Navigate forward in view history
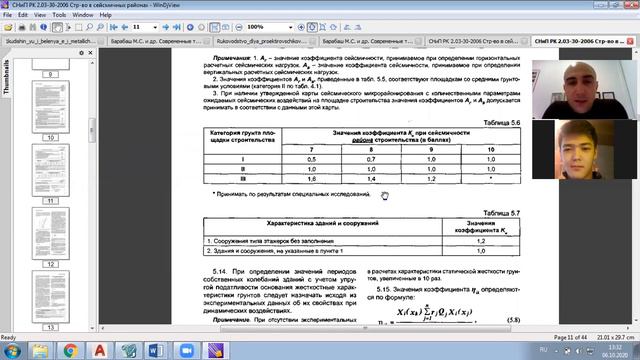640x360 pixels. click(x=201, y=27)
